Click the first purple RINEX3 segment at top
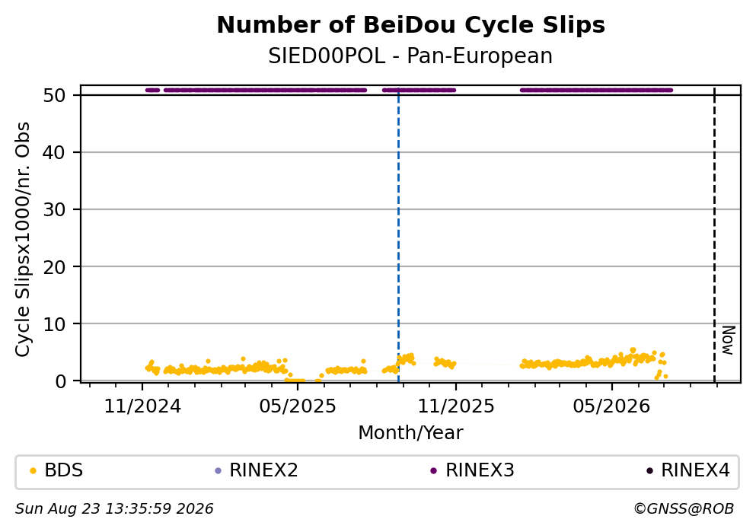Screen dimensions: 756x532 pos(152,90)
